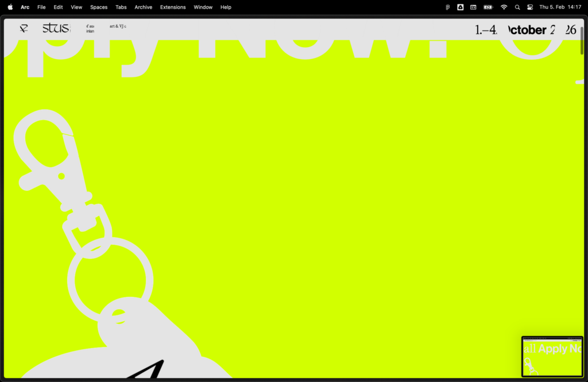Open the Help menu

tap(226, 7)
